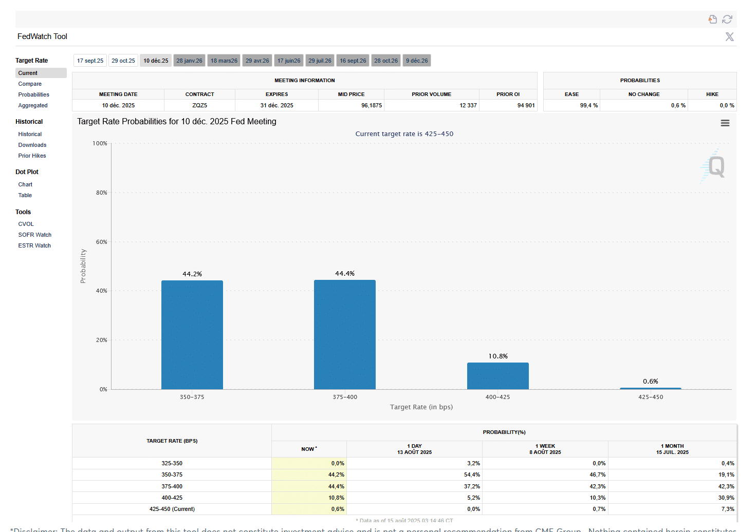Screen dimensions: 756x532
Task: Click the PDF export icon
Action: pyautogui.click(x=712, y=19)
